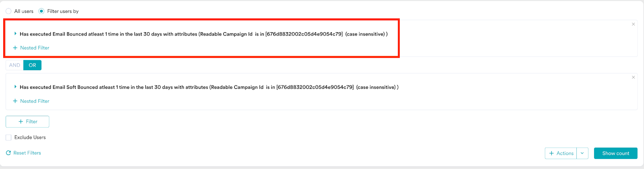Click the Reset Filters link
The image size is (644, 169).
tap(27, 153)
